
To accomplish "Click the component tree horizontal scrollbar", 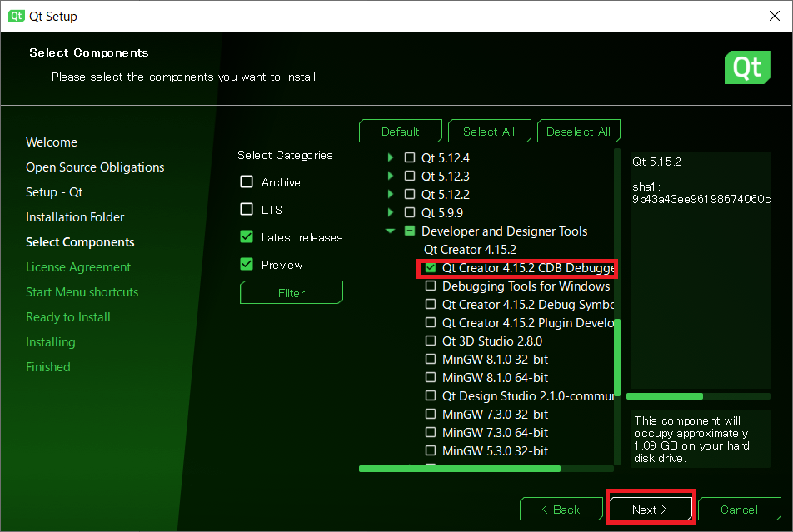I will coord(460,469).
